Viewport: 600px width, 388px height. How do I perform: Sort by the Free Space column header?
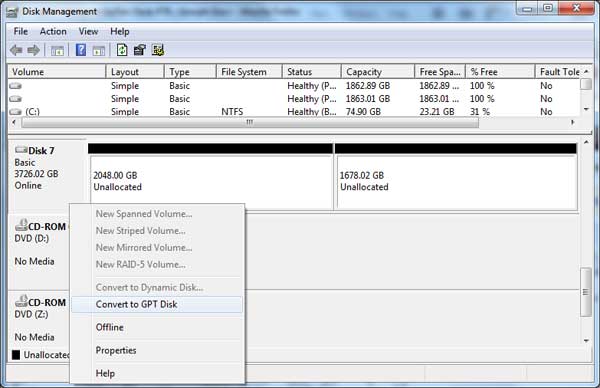point(440,72)
